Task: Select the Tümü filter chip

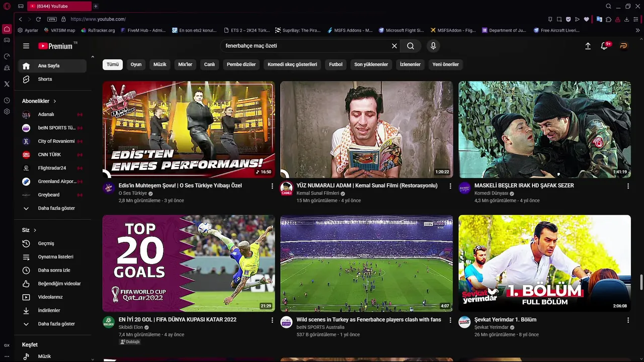Action: (113, 64)
